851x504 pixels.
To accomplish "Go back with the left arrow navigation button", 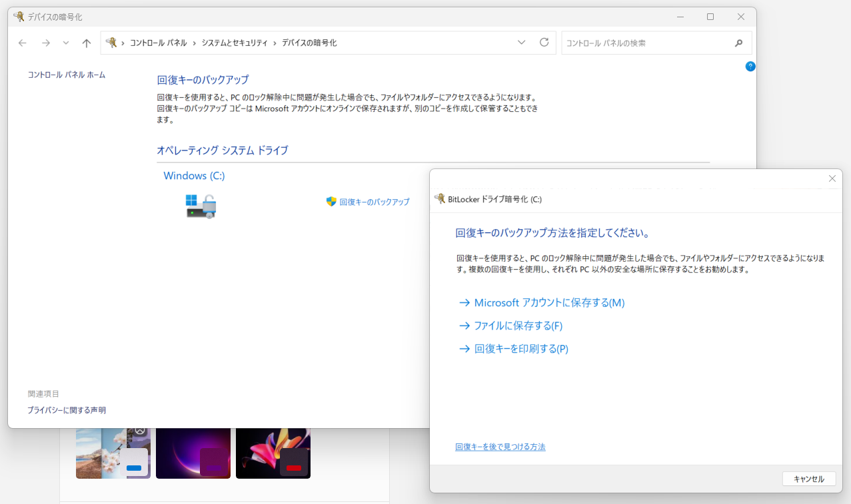I will pos(23,43).
